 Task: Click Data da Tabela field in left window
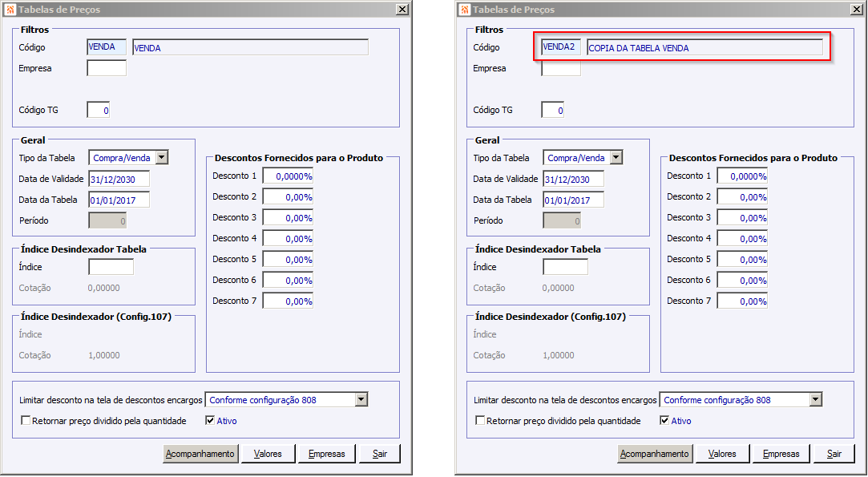(119, 200)
